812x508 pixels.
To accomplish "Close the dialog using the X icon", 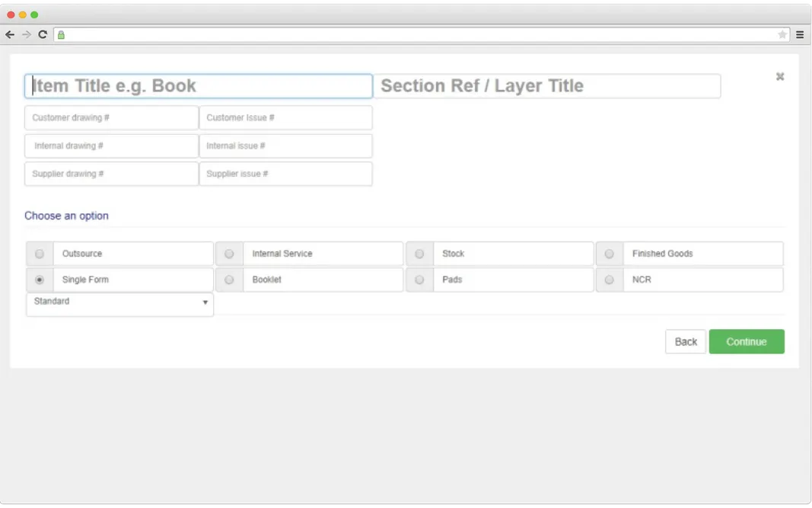I will (779, 76).
